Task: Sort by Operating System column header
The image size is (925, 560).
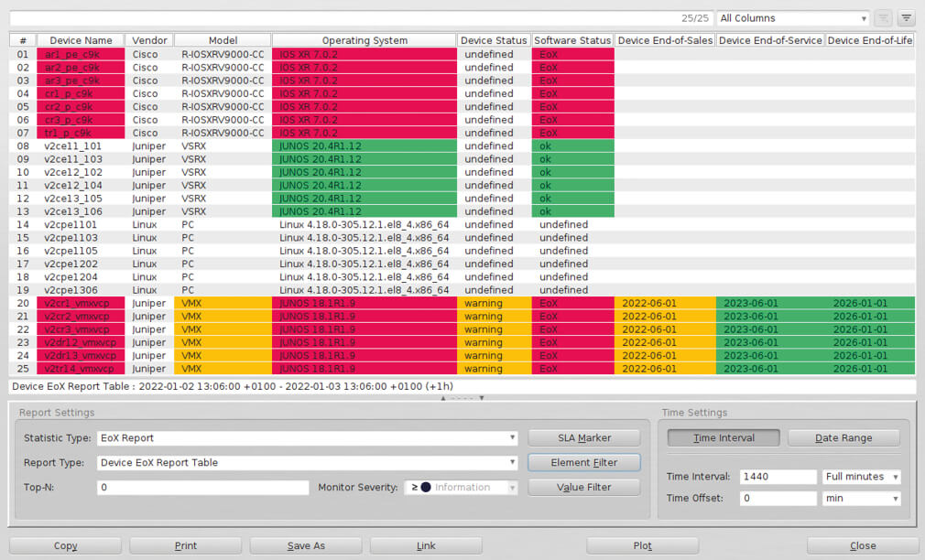Action: click(365, 40)
